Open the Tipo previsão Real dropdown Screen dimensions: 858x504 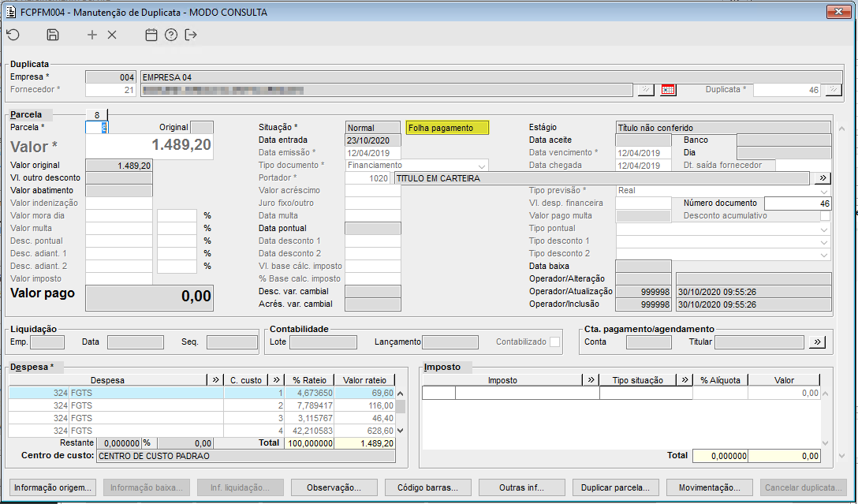(x=824, y=191)
